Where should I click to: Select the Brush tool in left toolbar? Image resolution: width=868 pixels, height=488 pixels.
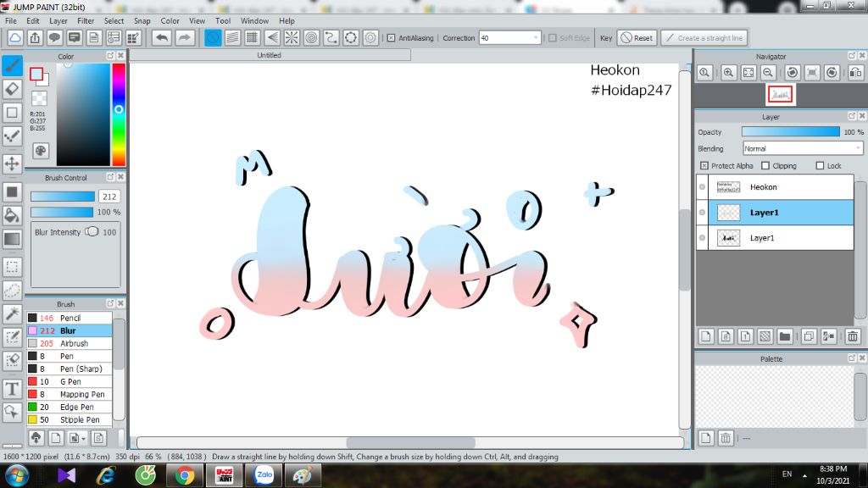[x=12, y=65]
